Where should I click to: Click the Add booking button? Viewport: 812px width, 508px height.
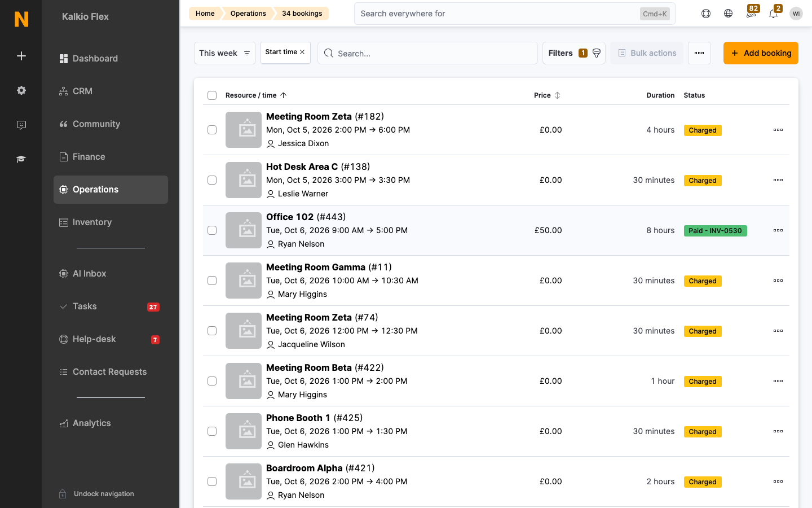coord(761,53)
